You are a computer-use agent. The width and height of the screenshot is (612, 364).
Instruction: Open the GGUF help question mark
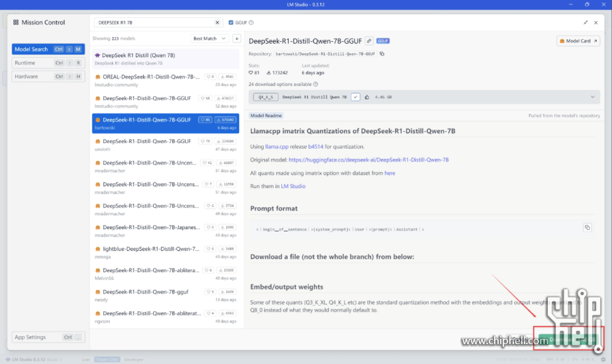(252, 23)
